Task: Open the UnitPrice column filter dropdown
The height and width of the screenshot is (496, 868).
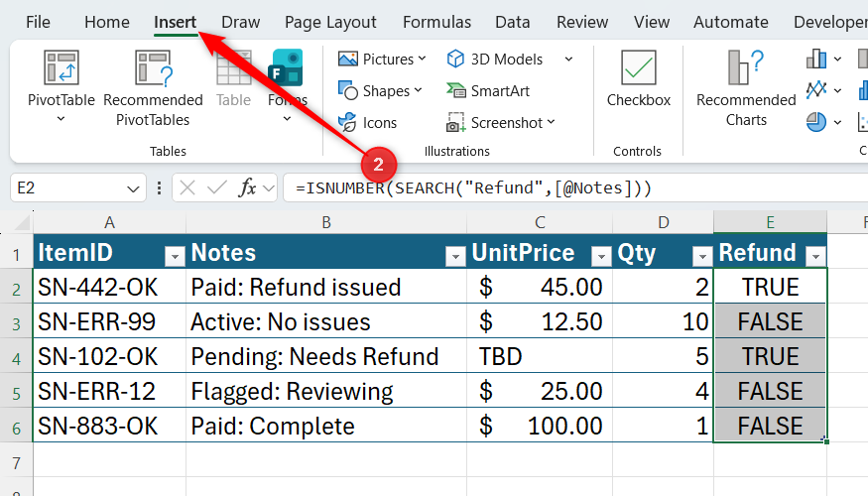Action: pyautogui.click(x=601, y=256)
